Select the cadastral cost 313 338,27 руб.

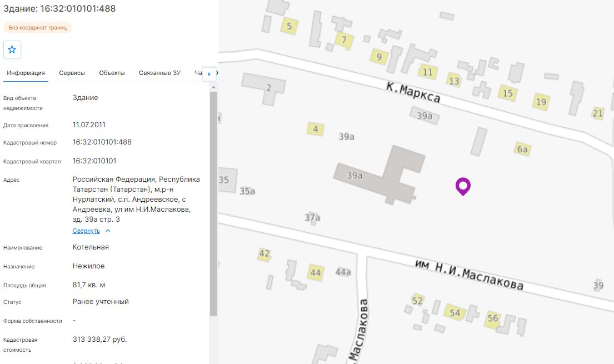(100, 340)
